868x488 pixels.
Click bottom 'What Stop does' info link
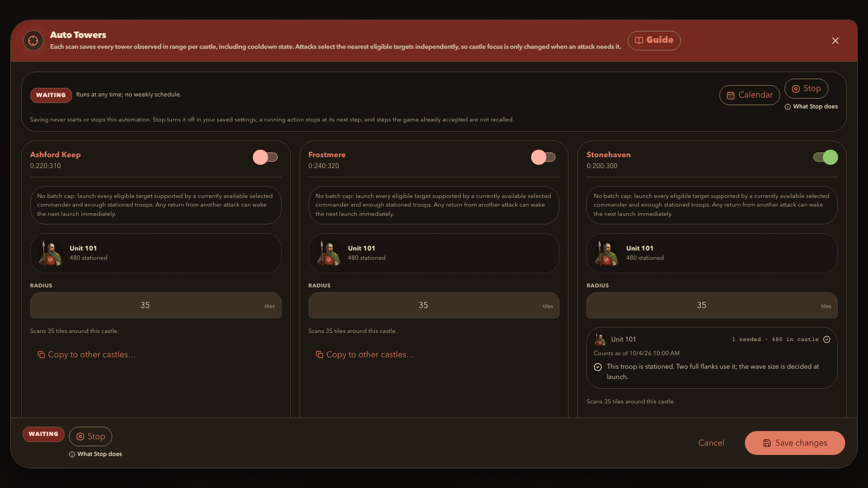coord(95,454)
